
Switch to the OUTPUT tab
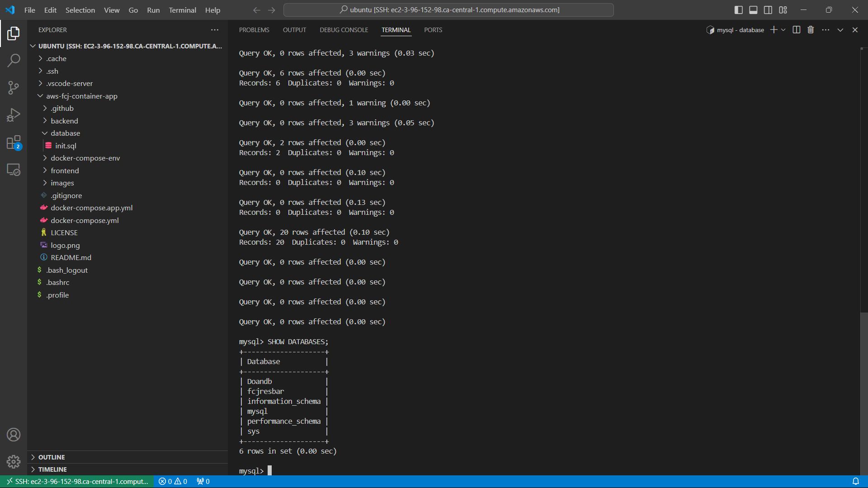[294, 30]
